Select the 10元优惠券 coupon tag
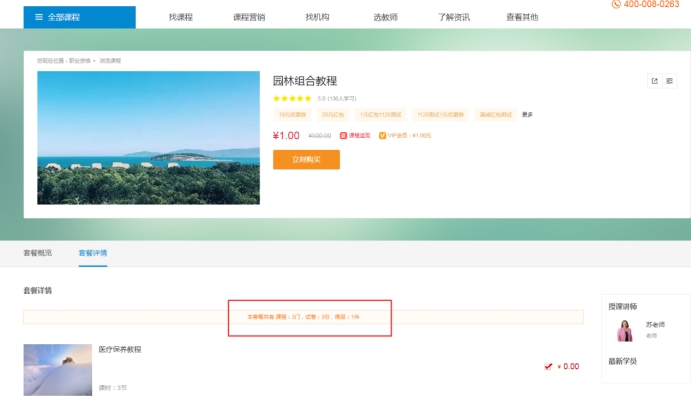691x403 pixels. (292, 115)
